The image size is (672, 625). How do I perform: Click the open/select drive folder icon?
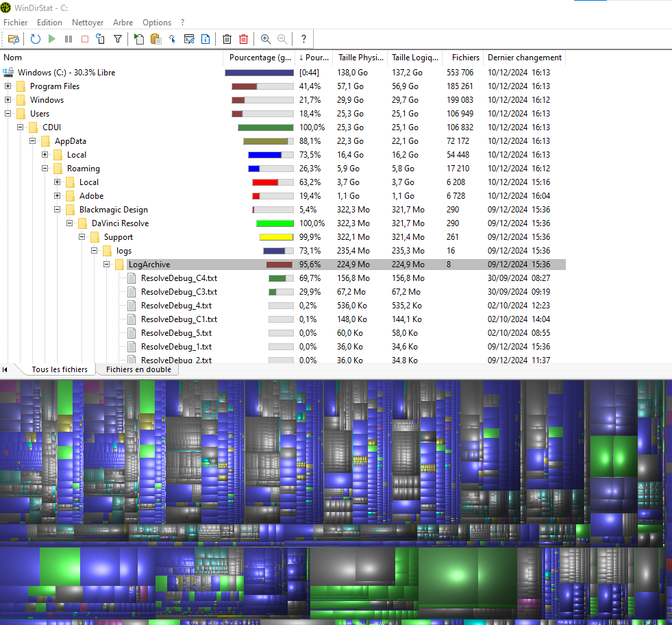pos(14,39)
